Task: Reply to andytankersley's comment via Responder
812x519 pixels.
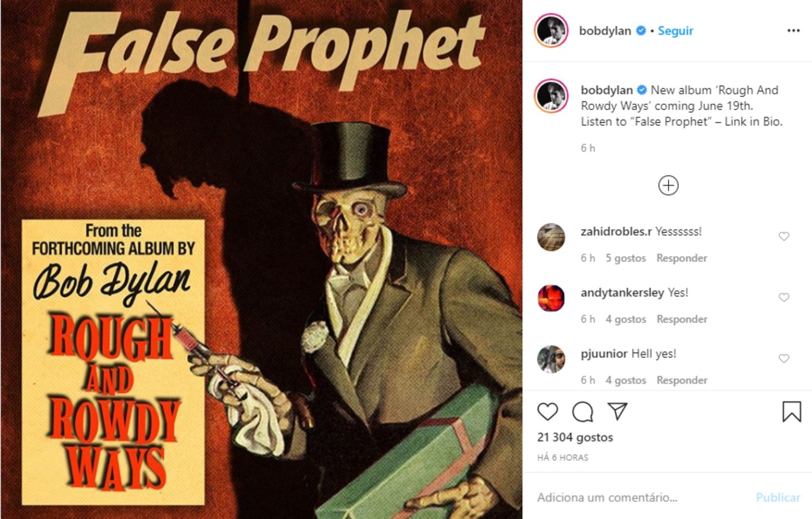Action: coord(682,319)
